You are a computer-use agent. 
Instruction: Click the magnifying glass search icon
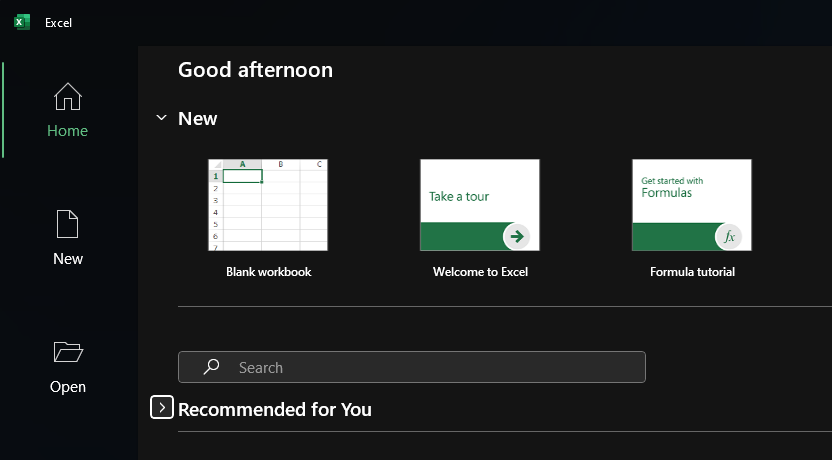211,367
